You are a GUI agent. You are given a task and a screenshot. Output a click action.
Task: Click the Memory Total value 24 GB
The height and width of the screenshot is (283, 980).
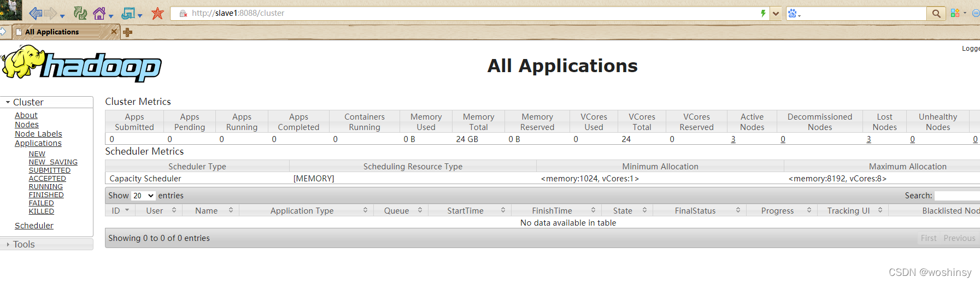coord(467,139)
